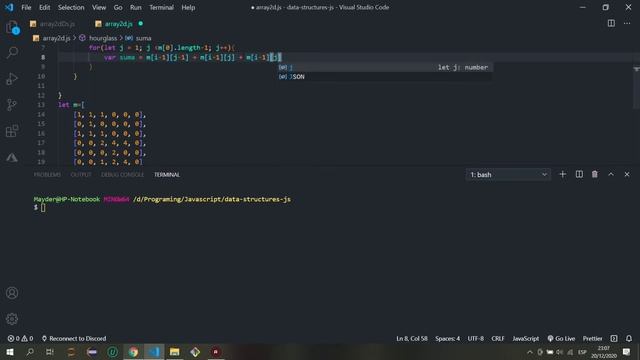Viewport: 640px width, 360px height.
Task: Click array2d.js in the breadcrumb
Action: click(56, 38)
